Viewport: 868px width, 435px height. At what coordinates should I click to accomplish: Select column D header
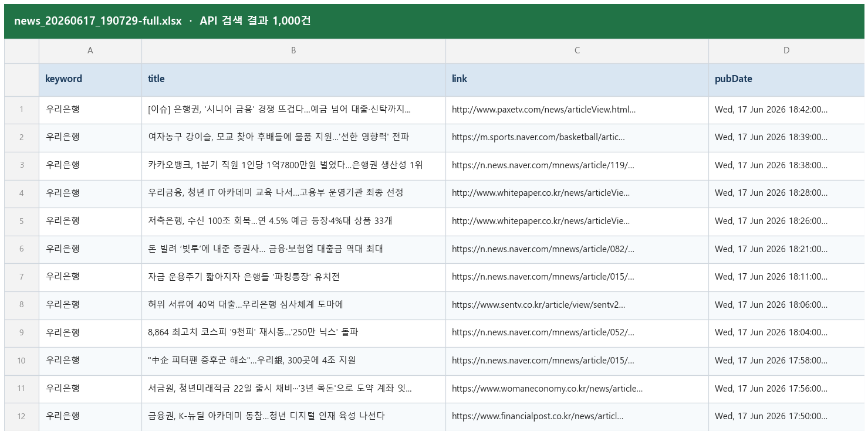[786, 51]
